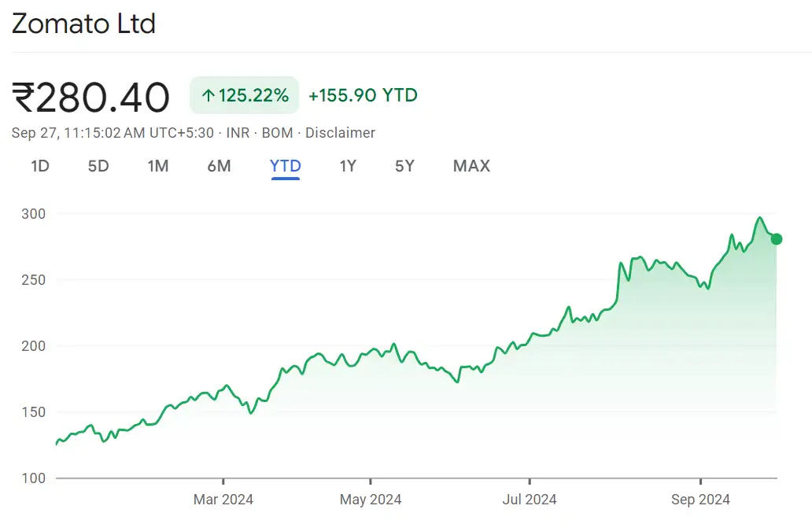Image resolution: width=812 pixels, height=524 pixels.
Task: Open the MAX chart range
Action: coord(471,166)
